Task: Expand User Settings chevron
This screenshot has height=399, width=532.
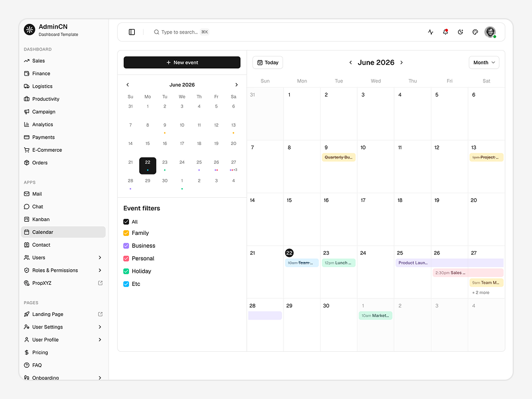Action: tap(100, 327)
